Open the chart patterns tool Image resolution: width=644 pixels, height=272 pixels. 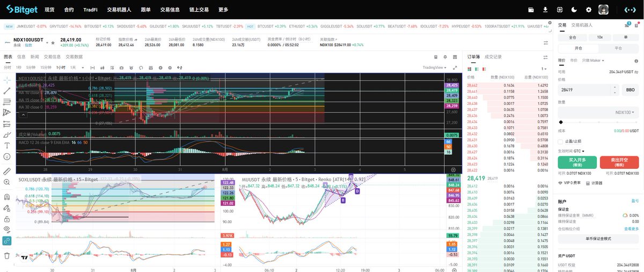pyautogui.click(x=7, y=112)
